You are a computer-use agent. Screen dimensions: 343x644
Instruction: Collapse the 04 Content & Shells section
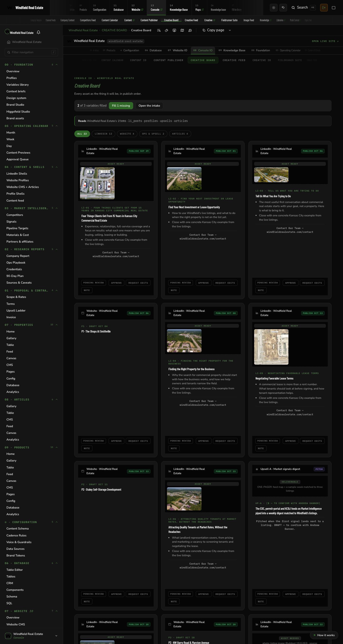[x=57, y=167]
